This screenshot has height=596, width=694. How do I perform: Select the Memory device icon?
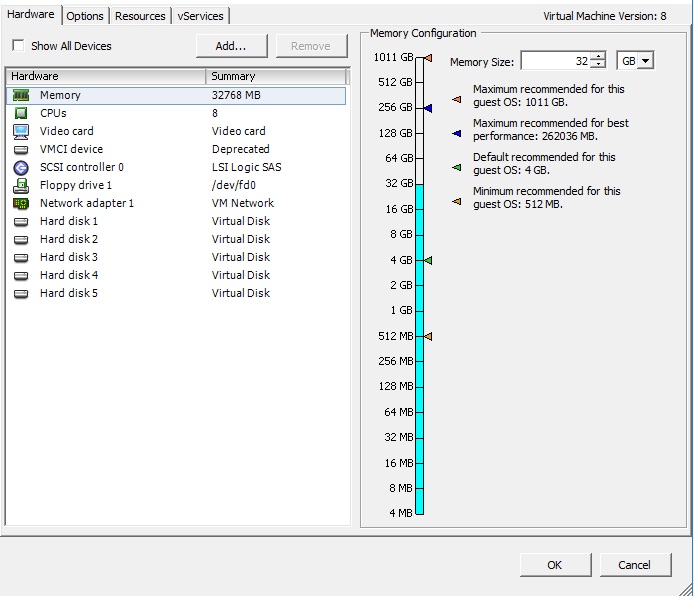(x=21, y=95)
